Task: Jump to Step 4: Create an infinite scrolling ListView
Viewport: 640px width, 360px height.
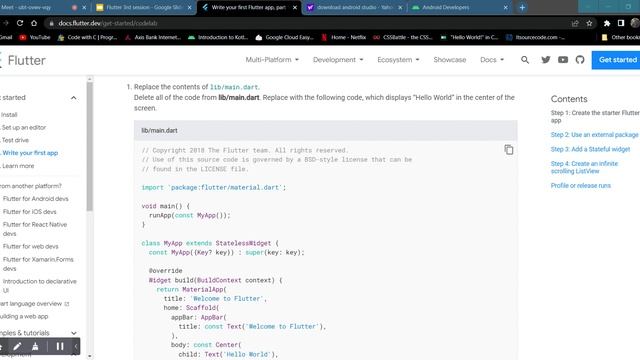Action: (584, 167)
